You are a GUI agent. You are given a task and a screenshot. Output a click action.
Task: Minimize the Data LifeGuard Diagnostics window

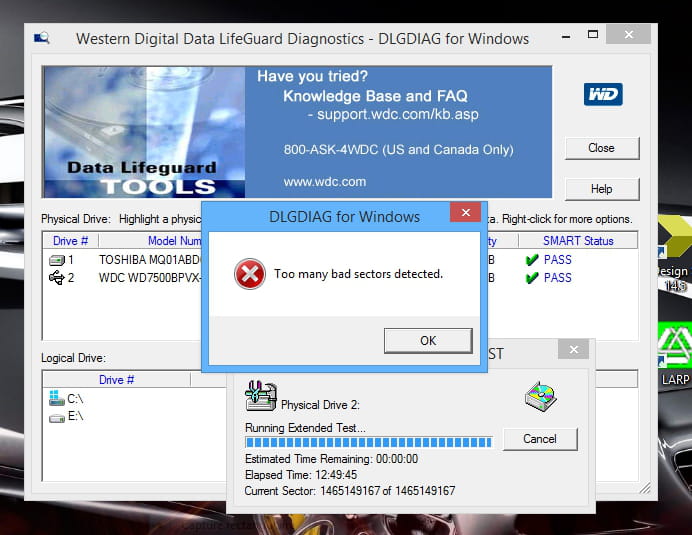click(x=566, y=37)
